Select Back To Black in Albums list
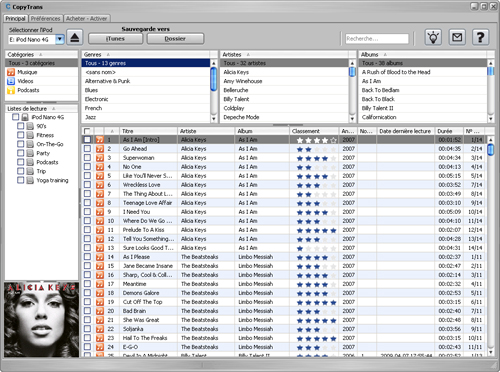The width and height of the screenshot is (500, 372). [378, 99]
